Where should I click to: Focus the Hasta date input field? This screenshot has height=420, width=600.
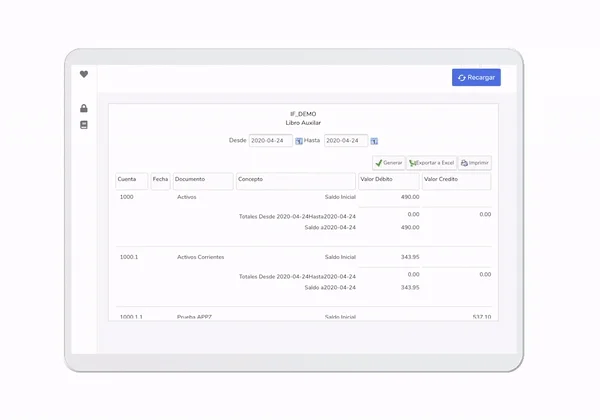pos(346,141)
